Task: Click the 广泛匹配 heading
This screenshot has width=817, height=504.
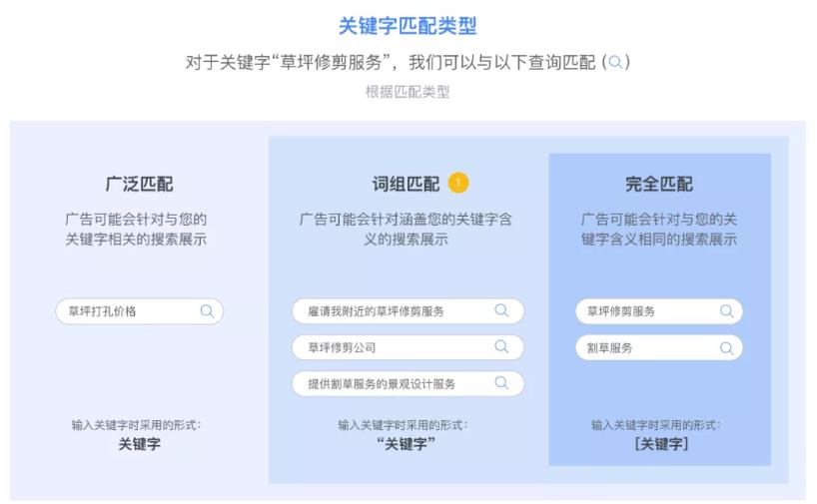Action: [x=139, y=184]
